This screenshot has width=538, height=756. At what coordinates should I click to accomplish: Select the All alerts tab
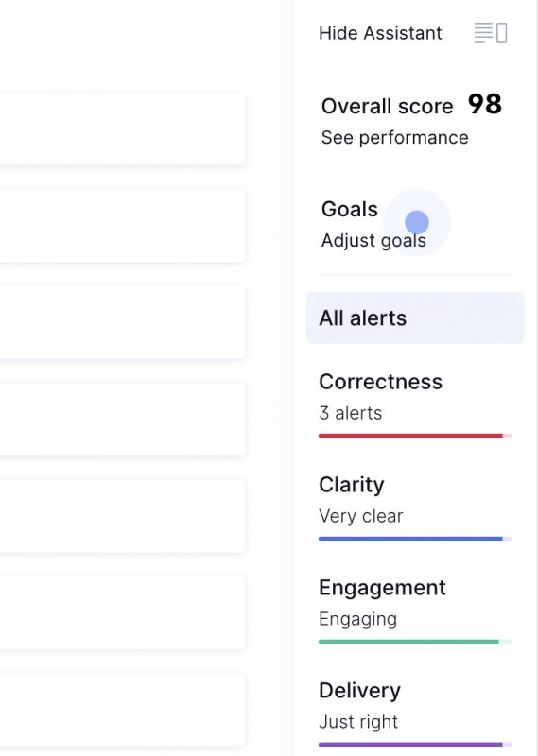(415, 318)
